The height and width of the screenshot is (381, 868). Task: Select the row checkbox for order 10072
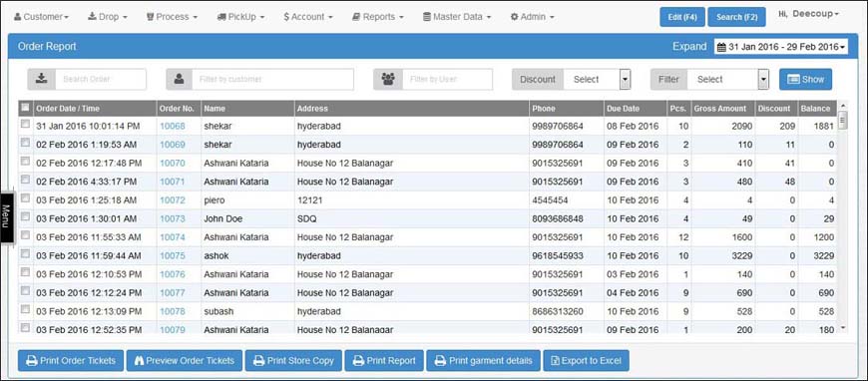tap(26, 198)
